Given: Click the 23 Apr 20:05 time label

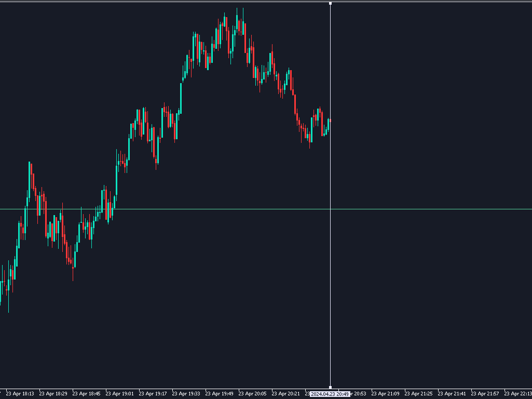Looking at the screenshot, I should [x=252, y=393].
